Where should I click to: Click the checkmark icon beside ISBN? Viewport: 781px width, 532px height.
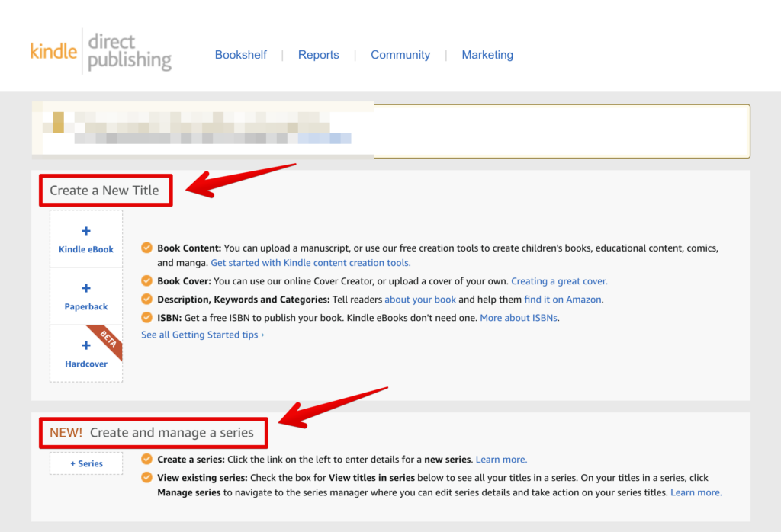coord(146,318)
